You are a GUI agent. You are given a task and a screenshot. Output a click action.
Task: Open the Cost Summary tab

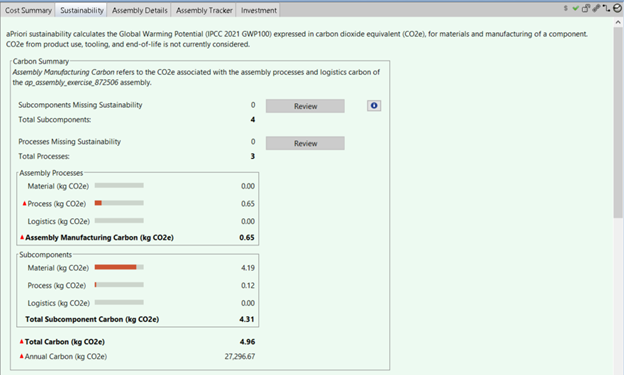click(x=28, y=10)
